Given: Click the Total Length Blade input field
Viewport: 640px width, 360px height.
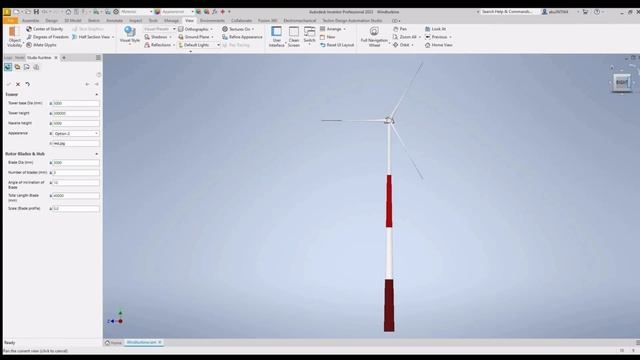Looking at the screenshot, I should (76, 196).
